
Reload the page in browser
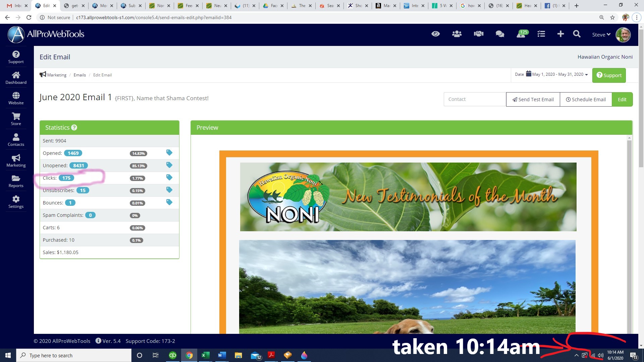[x=29, y=17]
